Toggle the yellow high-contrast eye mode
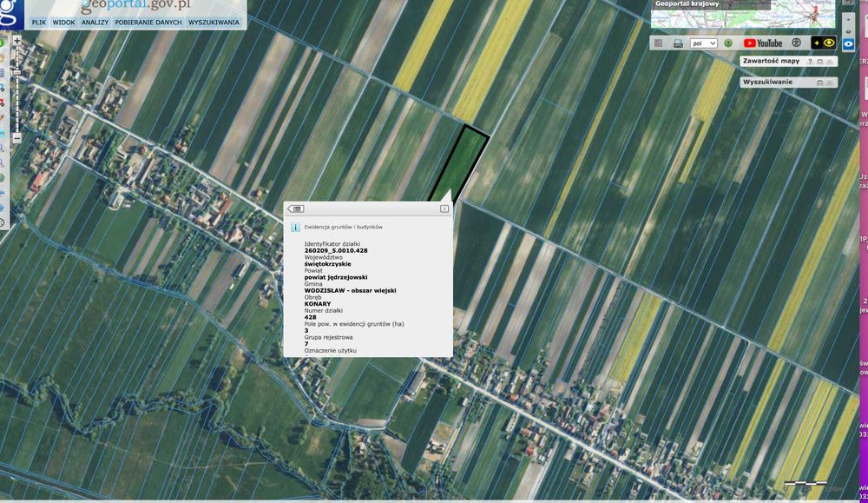 click(x=823, y=43)
